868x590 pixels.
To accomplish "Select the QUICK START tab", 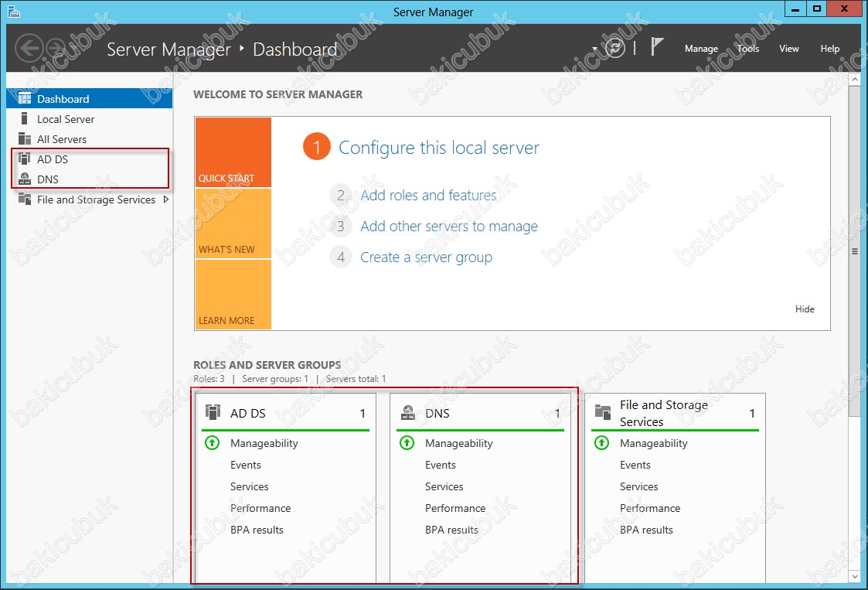I will (x=233, y=152).
